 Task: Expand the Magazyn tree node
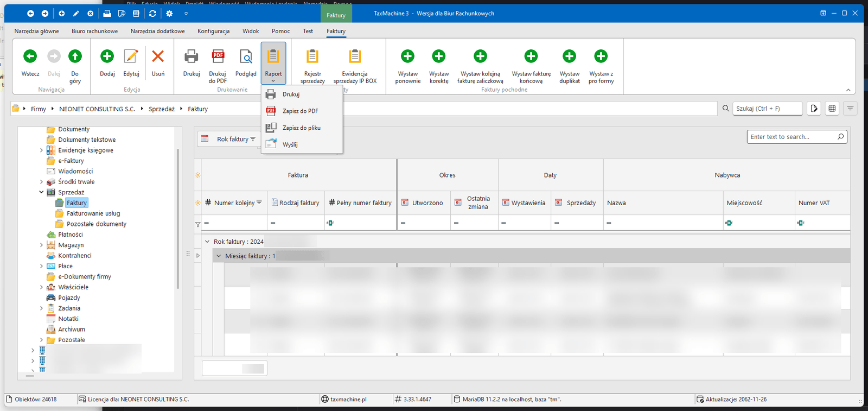tap(41, 245)
